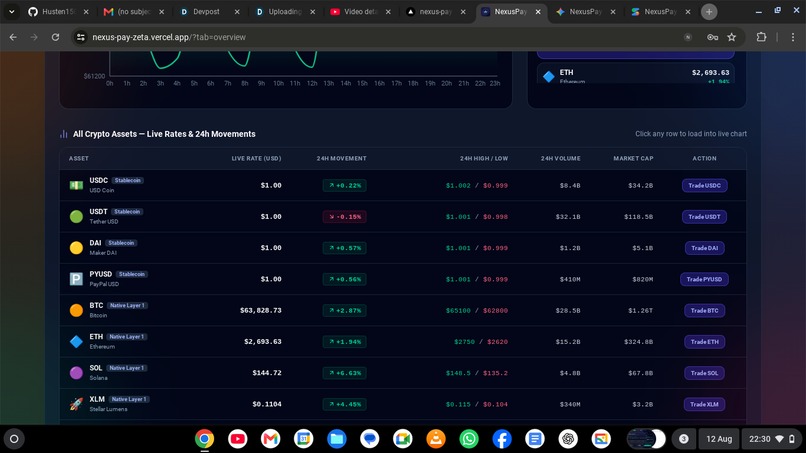The width and height of the screenshot is (806, 453).
Task: Select the USDT green circle icon
Action: click(76, 216)
